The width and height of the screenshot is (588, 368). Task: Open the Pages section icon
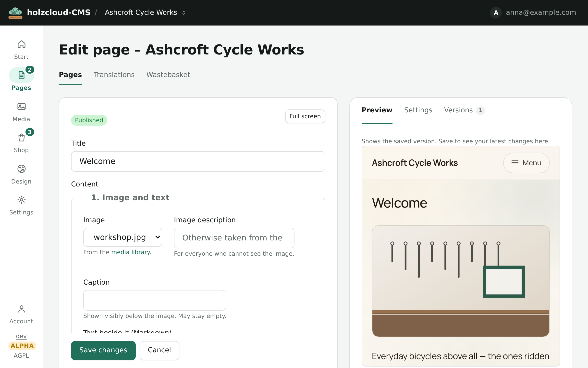(21, 75)
